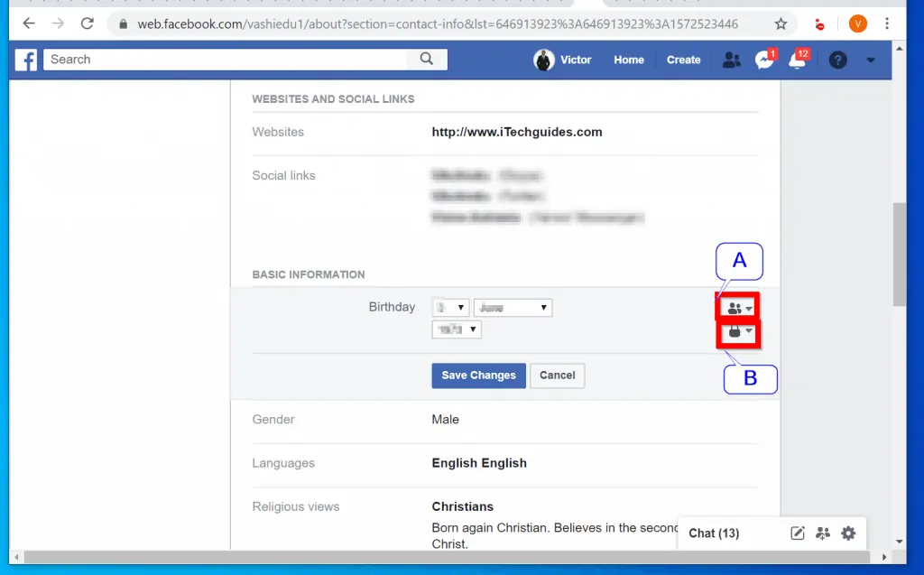
Task: Click the horizontal scrollbar right arrow
Action: (x=884, y=557)
